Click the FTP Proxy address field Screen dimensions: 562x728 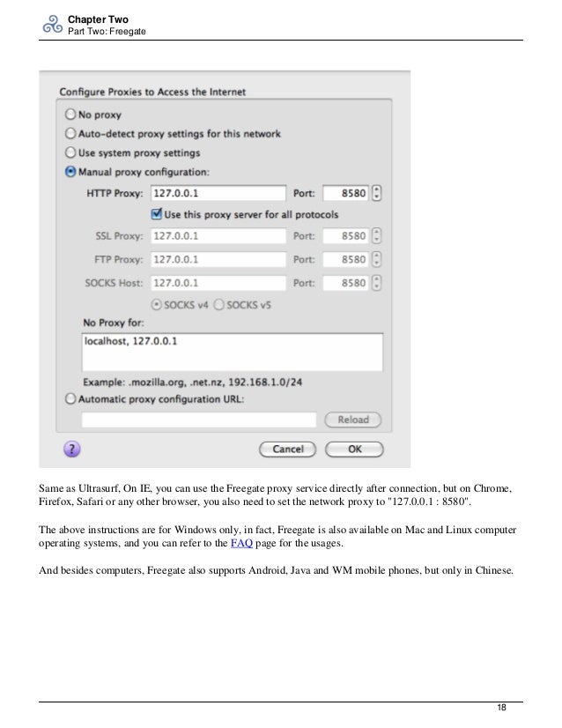pyautogui.click(x=218, y=259)
